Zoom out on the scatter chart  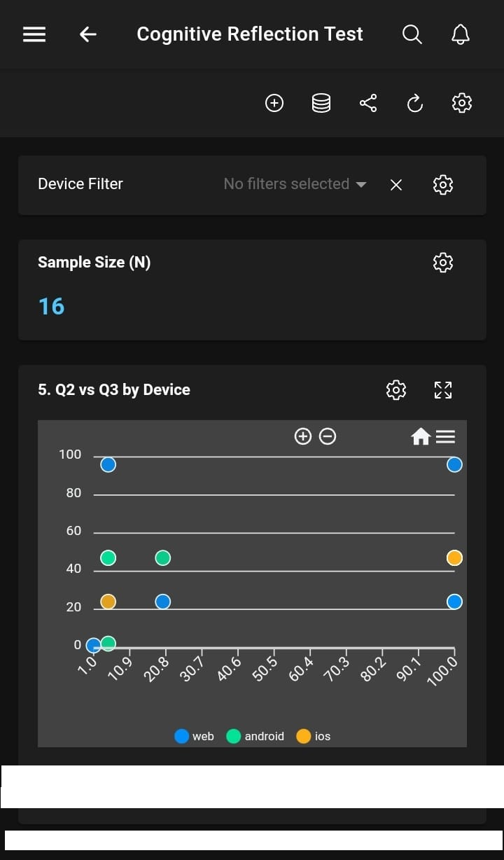point(327,436)
